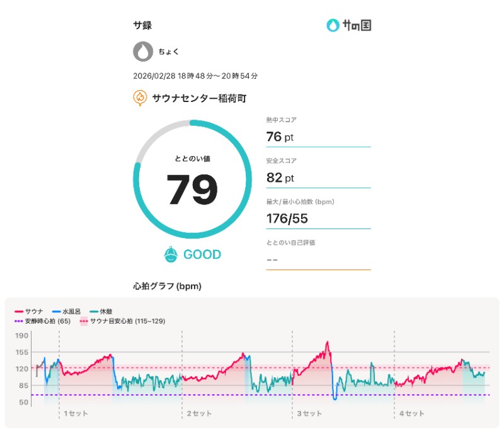The width and height of the screenshot is (504, 447).
Task: Click the orange flame location pin icon
Action: (140, 98)
